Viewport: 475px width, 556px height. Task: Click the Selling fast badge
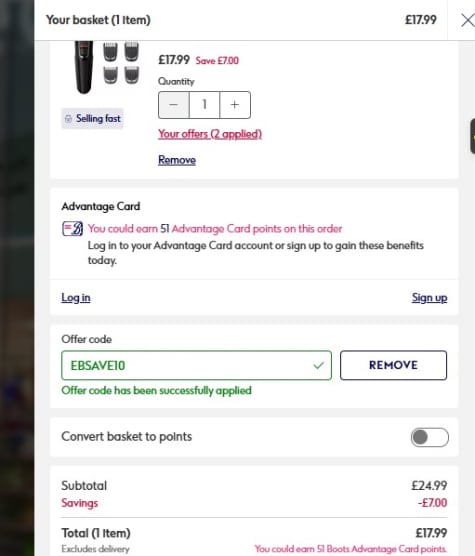[x=93, y=118]
